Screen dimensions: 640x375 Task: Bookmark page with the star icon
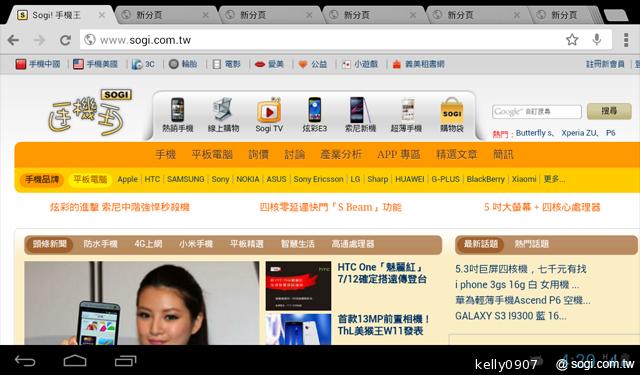[x=572, y=40]
